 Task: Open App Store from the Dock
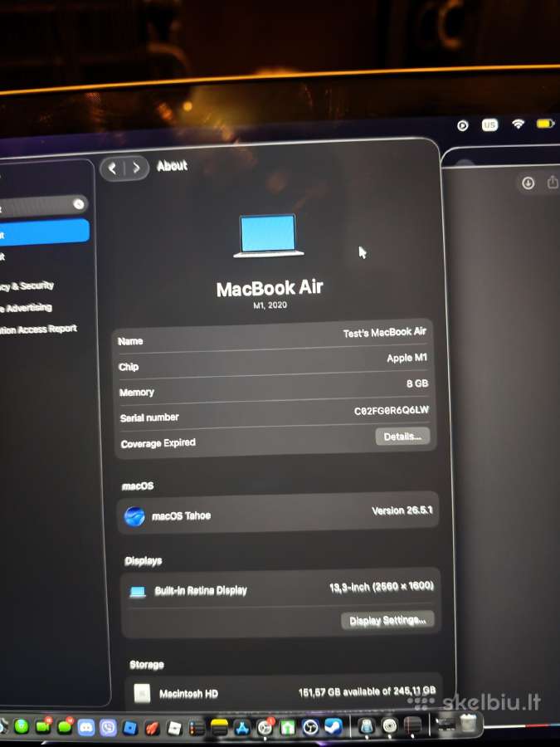tap(242, 727)
